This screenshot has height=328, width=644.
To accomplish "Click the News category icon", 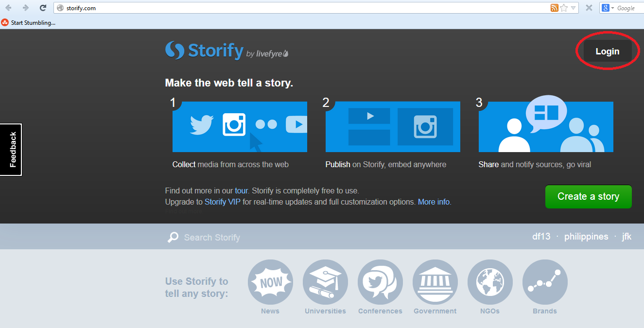I will (x=270, y=282).
